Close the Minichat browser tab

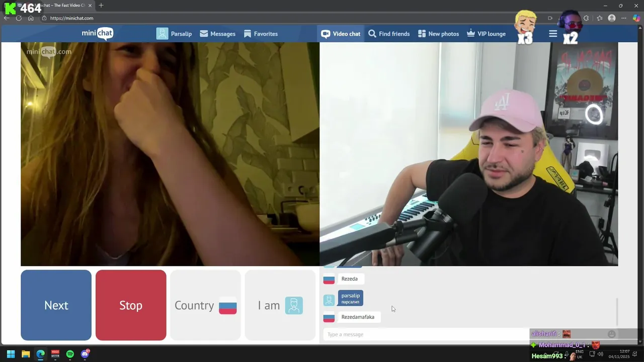(90, 6)
